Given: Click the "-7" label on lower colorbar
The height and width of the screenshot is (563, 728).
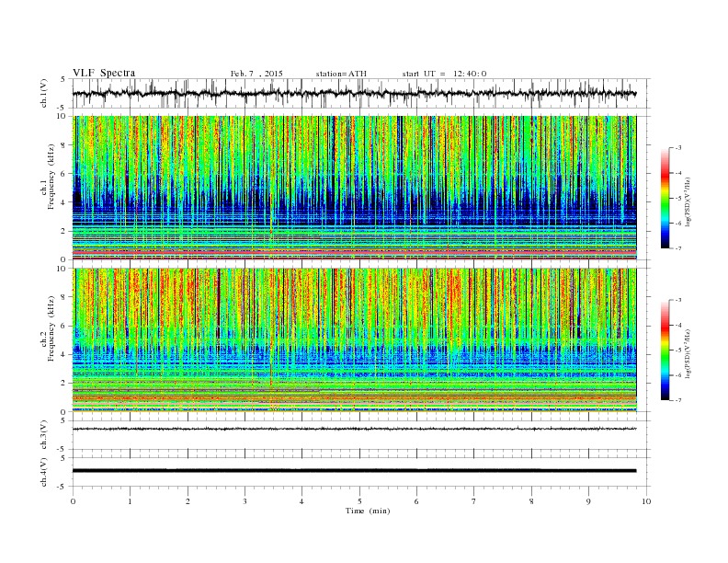Looking at the screenshot, I should click(678, 400).
